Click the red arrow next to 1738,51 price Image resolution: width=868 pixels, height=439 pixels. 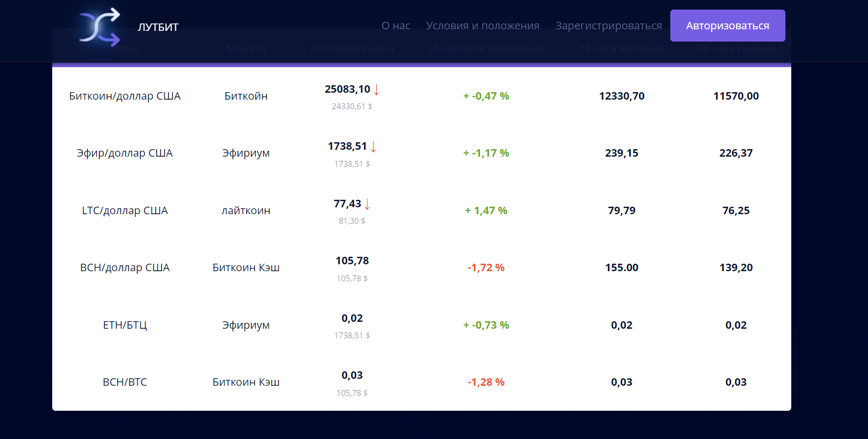point(374,147)
